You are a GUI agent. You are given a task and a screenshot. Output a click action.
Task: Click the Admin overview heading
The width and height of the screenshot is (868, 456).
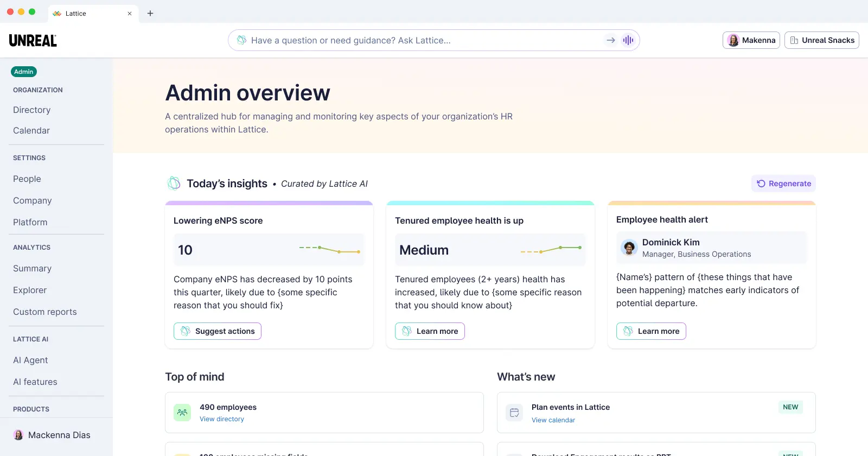click(x=247, y=93)
